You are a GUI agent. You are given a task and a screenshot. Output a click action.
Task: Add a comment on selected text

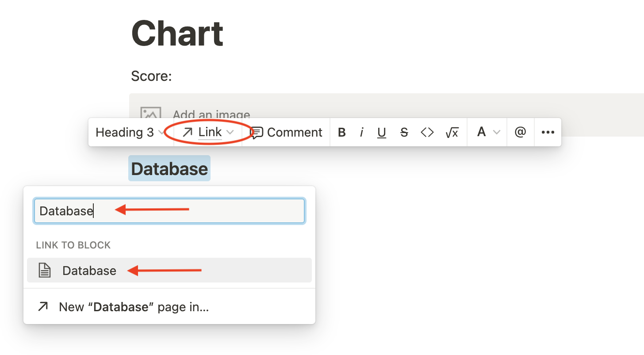(x=287, y=132)
